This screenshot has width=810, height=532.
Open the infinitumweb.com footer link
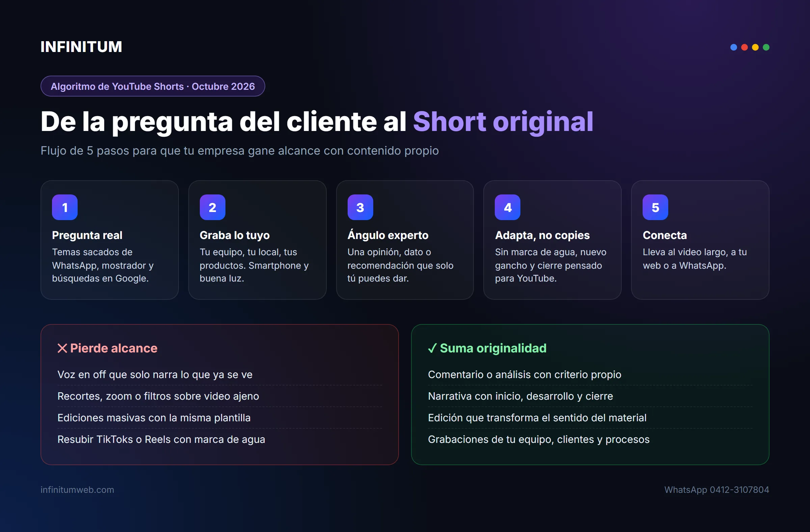pos(77,490)
